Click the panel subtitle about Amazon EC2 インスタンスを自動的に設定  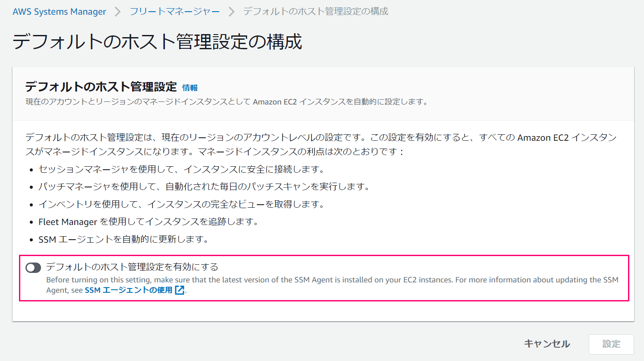tap(227, 102)
